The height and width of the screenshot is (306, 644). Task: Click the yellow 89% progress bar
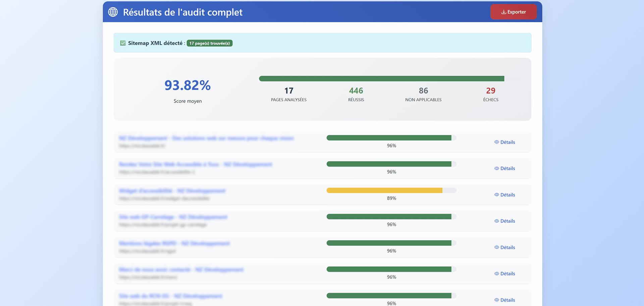coord(384,190)
